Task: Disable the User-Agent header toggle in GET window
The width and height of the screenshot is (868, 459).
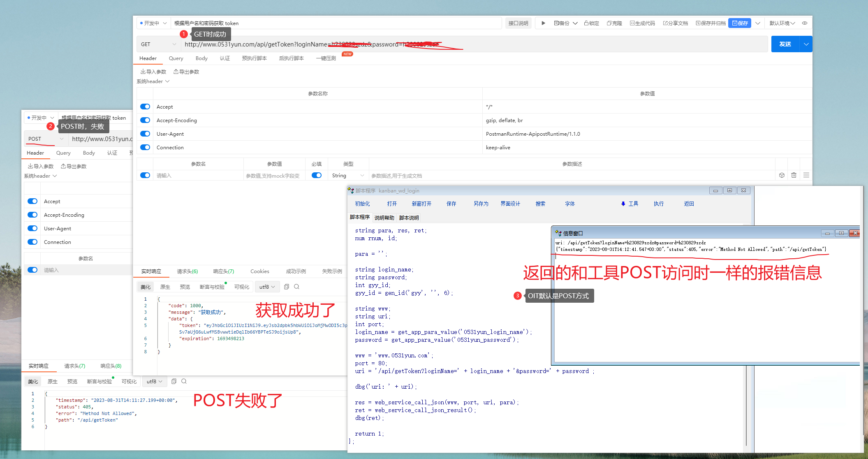Action: (x=145, y=134)
